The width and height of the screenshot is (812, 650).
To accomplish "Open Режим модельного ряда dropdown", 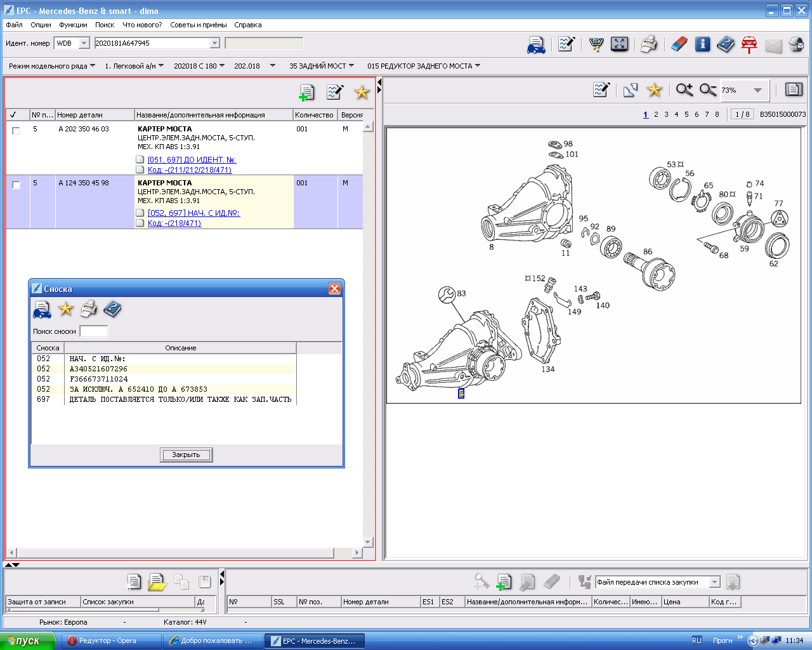I will (52, 66).
